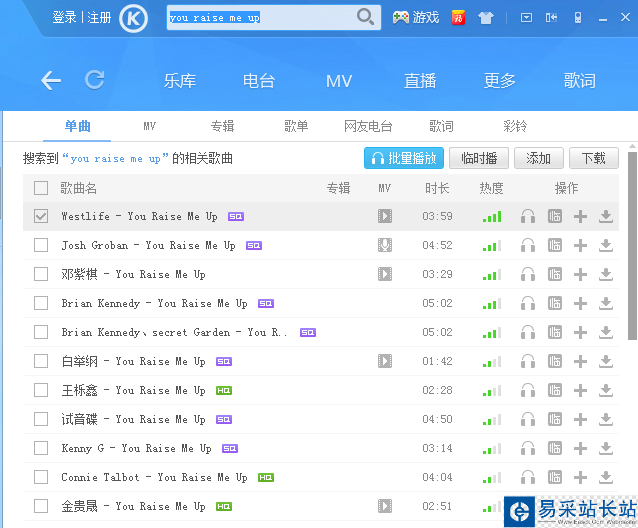Check the Connie Talbot song checkbox
Screen dimensions: 638x528
41,477
